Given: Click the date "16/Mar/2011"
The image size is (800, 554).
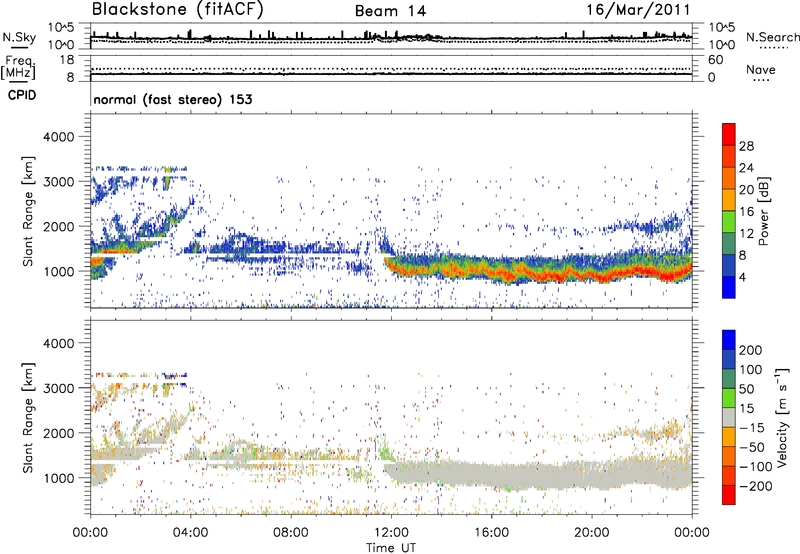Looking at the screenshot, I should tap(638, 10).
